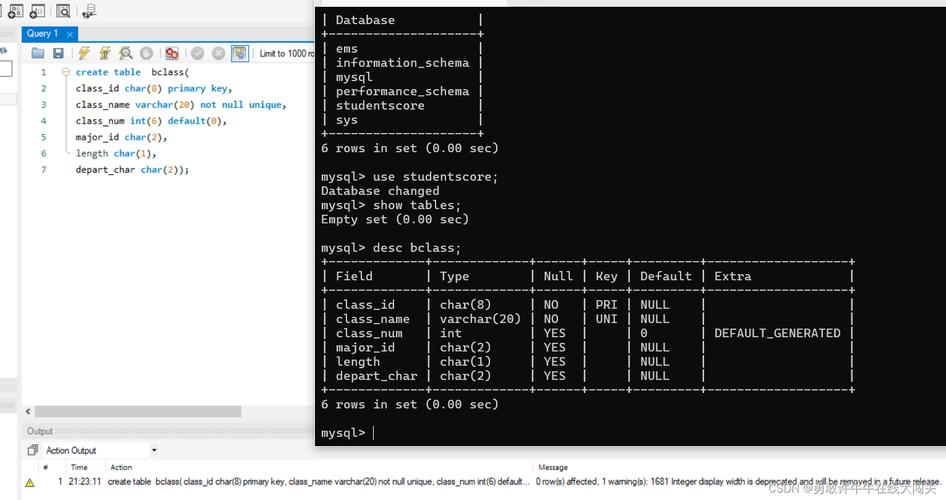Screen dimensions: 946x500
Task: Click the copy icon beside Action Output
Action: (34, 451)
